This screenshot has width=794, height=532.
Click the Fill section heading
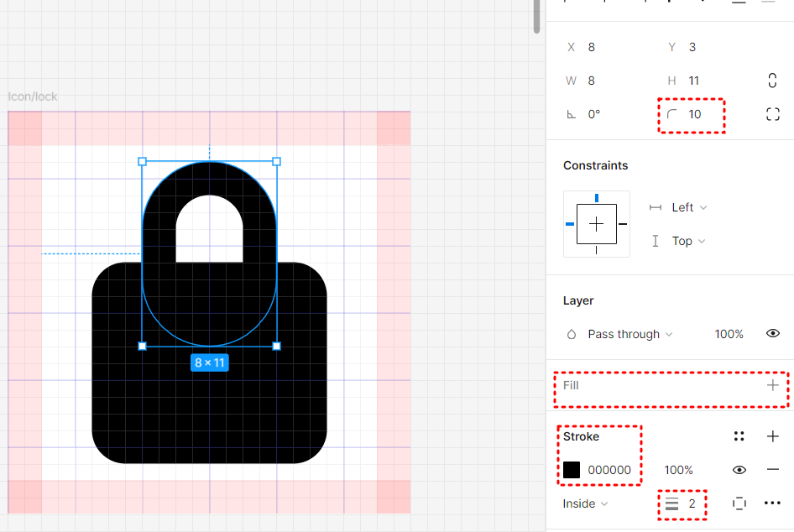(571, 385)
